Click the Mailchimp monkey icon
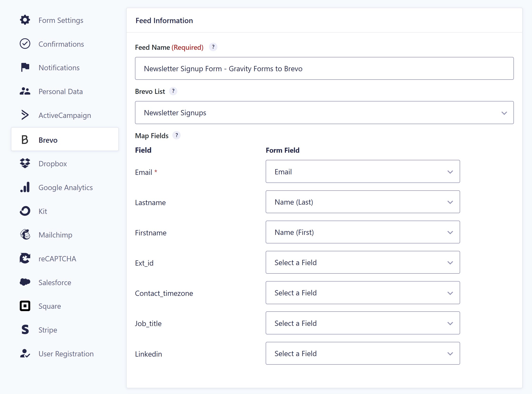Image resolution: width=532 pixels, height=394 pixels. click(25, 235)
